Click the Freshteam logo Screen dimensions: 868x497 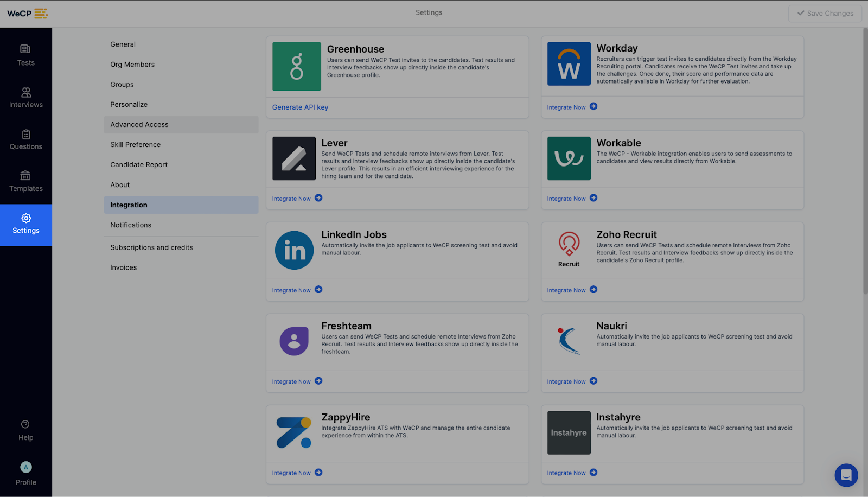coord(294,341)
